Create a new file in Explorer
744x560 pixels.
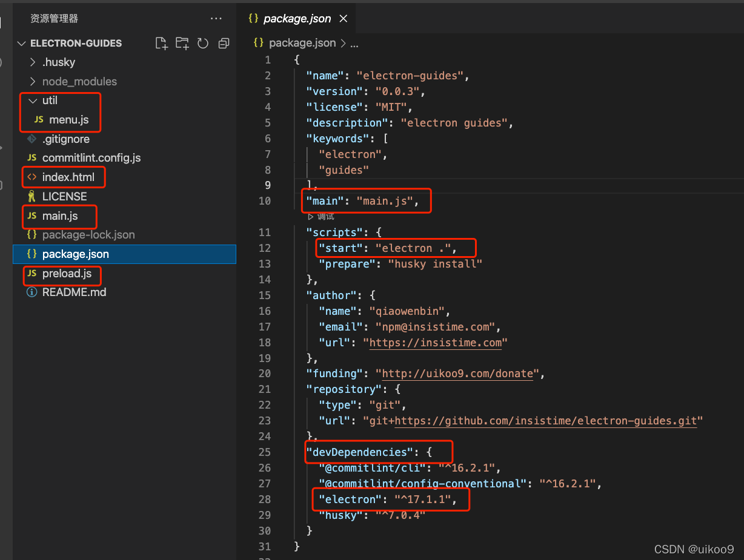pyautogui.click(x=161, y=43)
